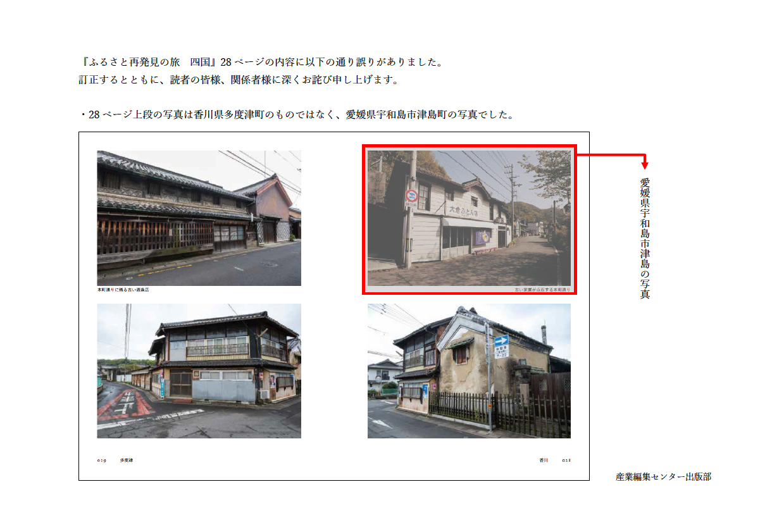Click page number 028 at bottom right

[x=566, y=461]
